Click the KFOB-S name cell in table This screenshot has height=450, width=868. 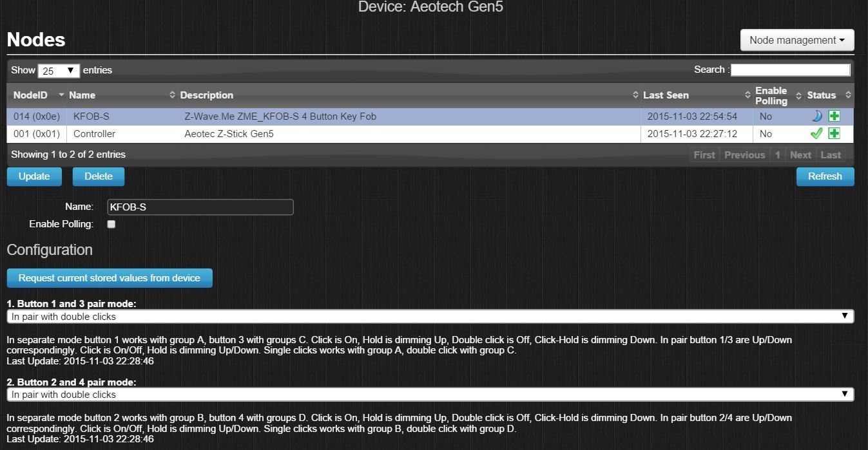click(x=122, y=117)
